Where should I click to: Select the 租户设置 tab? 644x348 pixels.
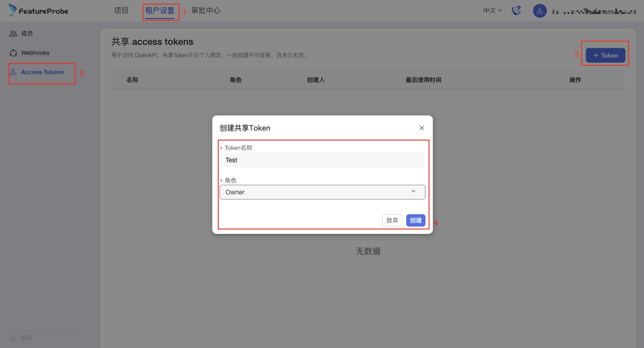click(x=160, y=11)
